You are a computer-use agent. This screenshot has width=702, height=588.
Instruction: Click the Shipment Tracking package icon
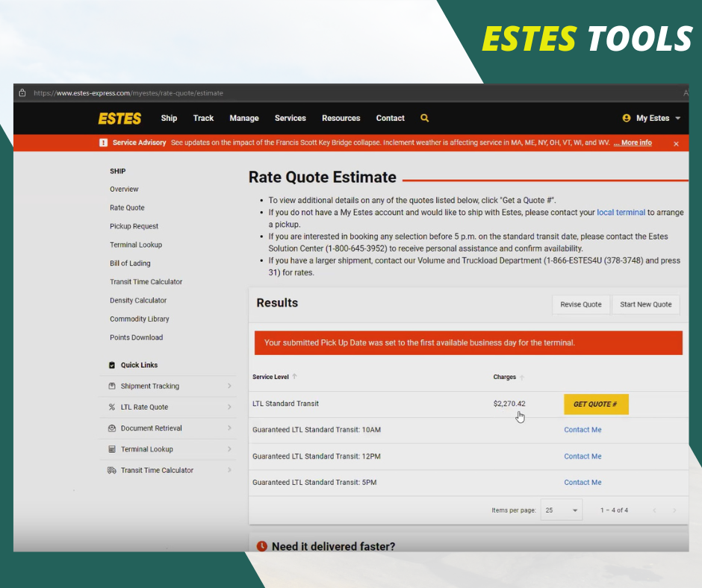tap(112, 386)
